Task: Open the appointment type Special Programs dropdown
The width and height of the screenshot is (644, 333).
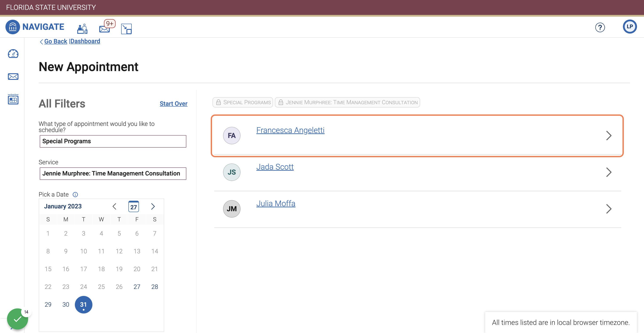Action: coord(113,141)
